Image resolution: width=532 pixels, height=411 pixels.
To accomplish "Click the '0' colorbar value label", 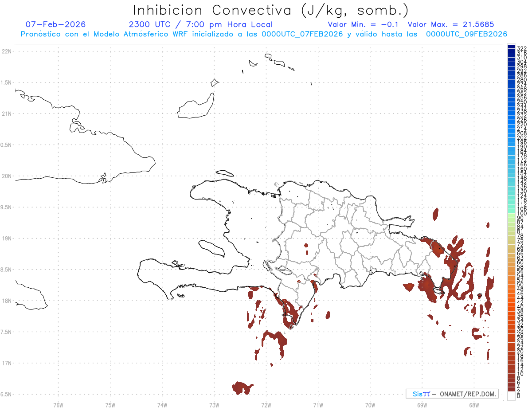I will tap(519, 395).
